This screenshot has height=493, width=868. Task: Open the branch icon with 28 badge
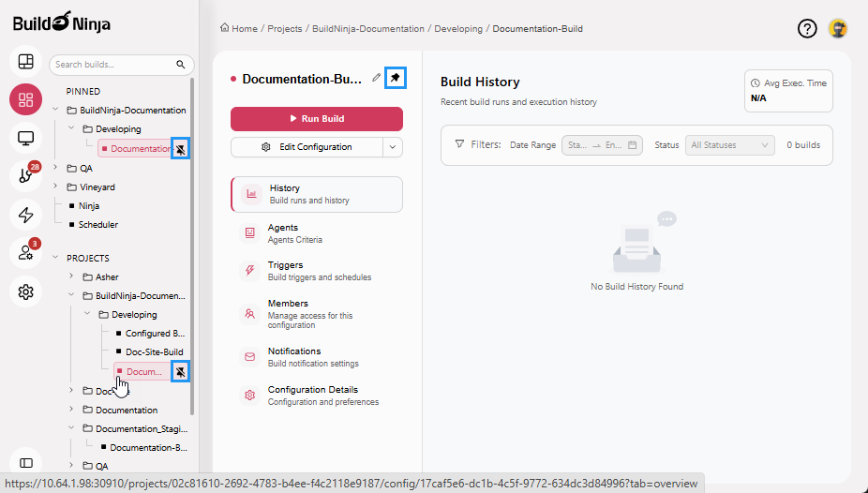26,176
